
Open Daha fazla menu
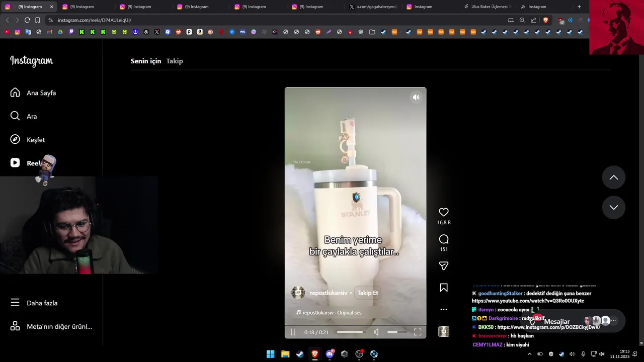click(34, 303)
